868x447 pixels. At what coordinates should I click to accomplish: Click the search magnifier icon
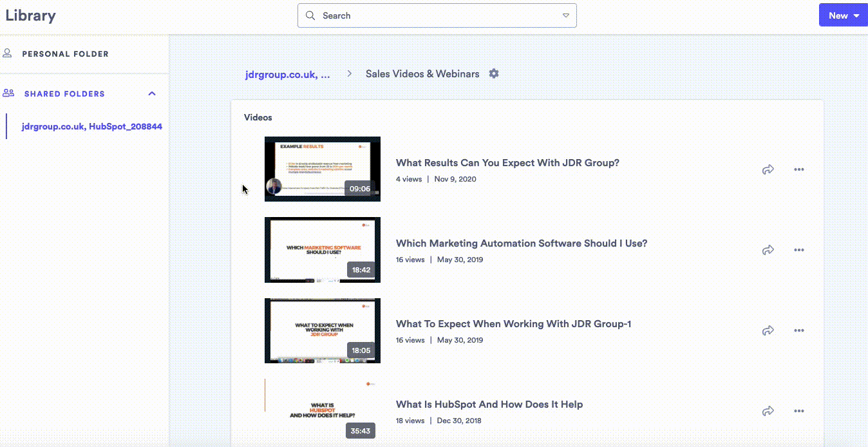click(310, 15)
